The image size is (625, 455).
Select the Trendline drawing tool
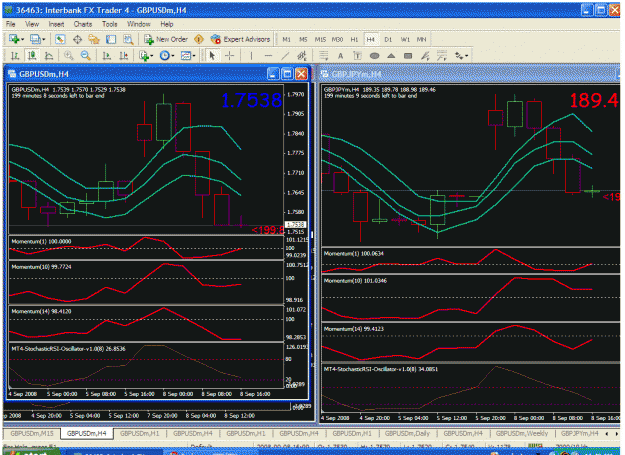click(285, 55)
